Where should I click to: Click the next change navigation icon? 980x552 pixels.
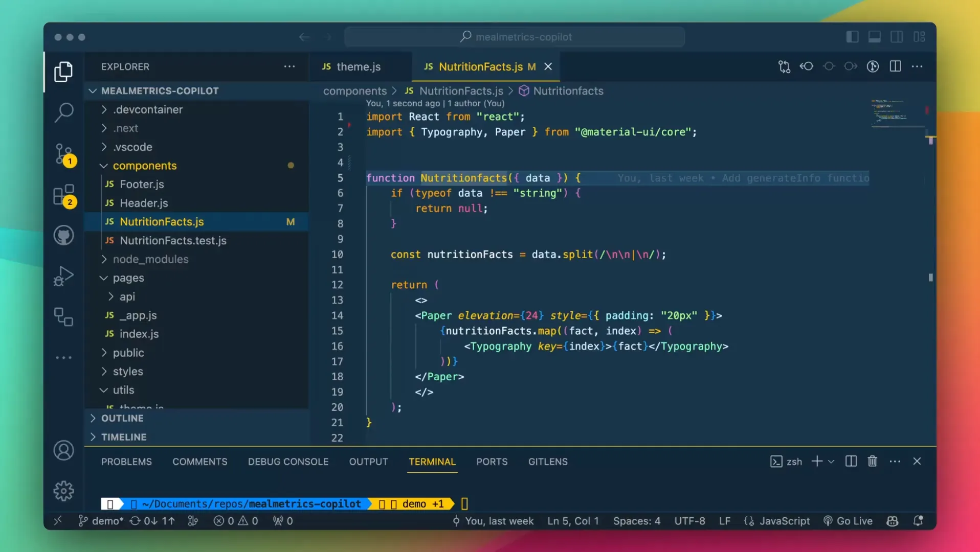[x=851, y=66]
